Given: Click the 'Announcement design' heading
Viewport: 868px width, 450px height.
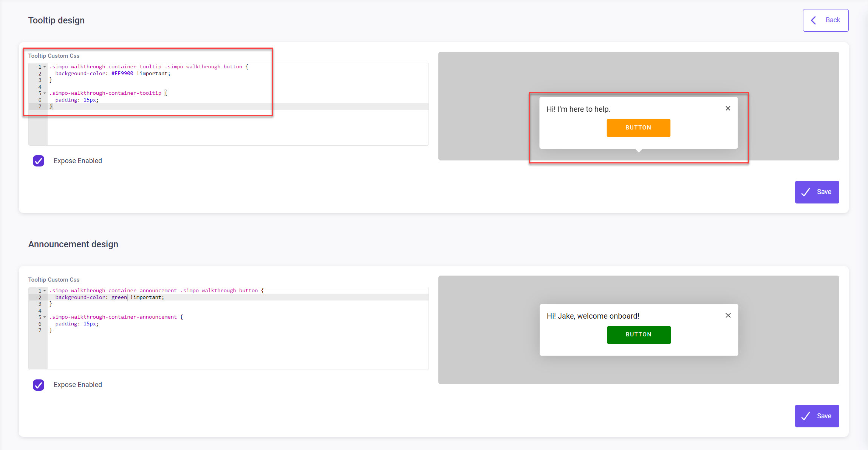Looking at the screenshot, I should (73, 244).
